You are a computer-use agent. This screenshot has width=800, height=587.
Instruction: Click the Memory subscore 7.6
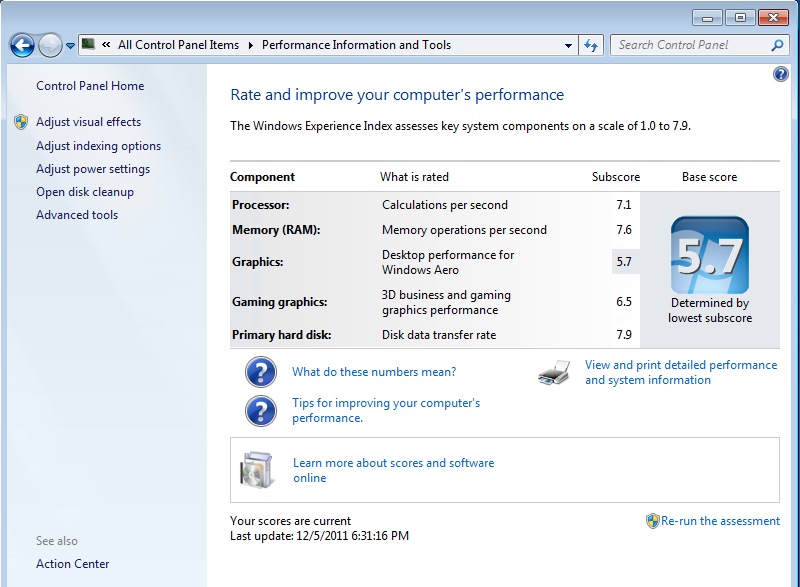[624, 230]
